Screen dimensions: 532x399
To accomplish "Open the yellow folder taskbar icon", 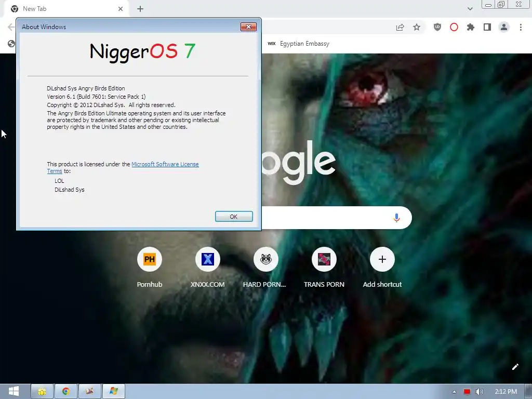I will [42, 392].
